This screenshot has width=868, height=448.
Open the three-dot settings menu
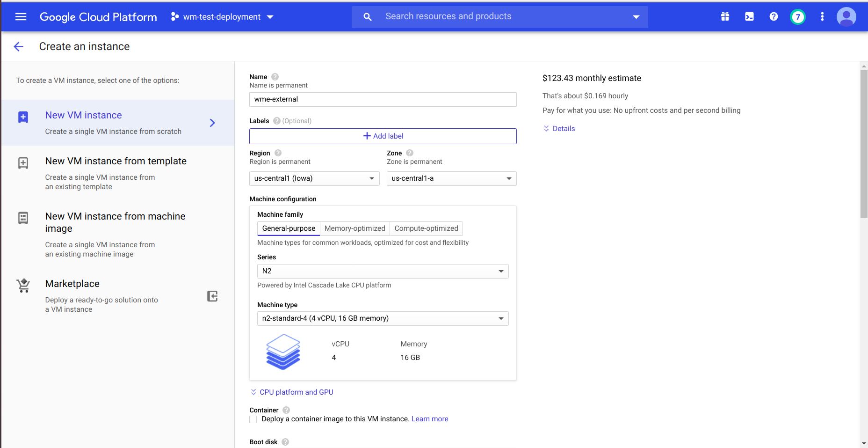point(822,17)
